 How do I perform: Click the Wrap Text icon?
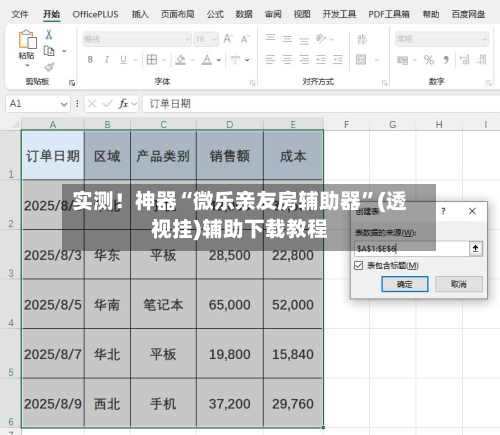click(362, 39)
